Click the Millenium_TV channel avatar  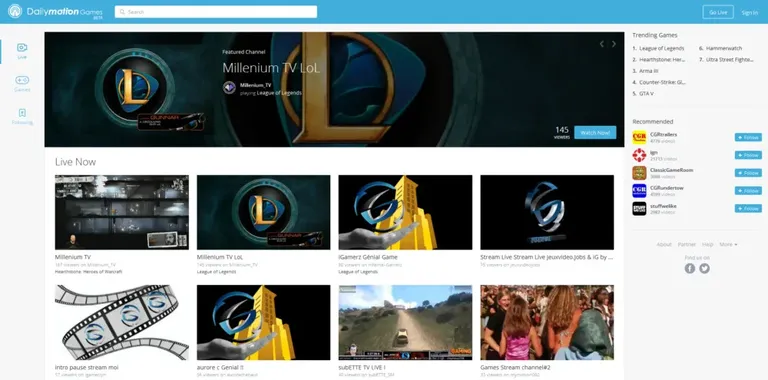(x=229, y=88)
